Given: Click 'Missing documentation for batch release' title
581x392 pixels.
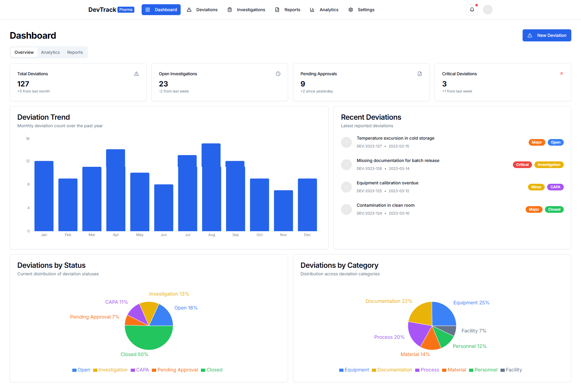Looking at the screenshot, I should 398,160.
